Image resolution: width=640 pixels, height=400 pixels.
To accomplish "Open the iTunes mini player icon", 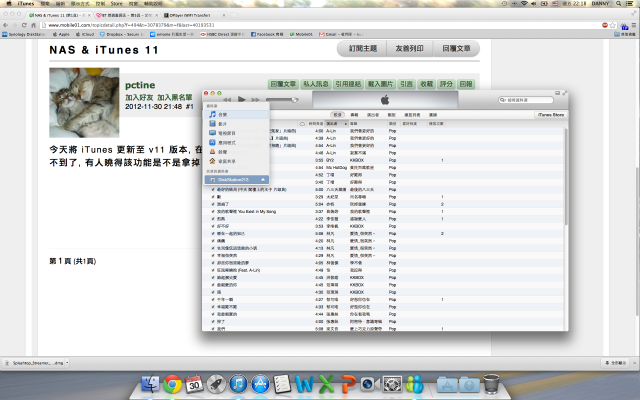I will click(x=557, y=93).
